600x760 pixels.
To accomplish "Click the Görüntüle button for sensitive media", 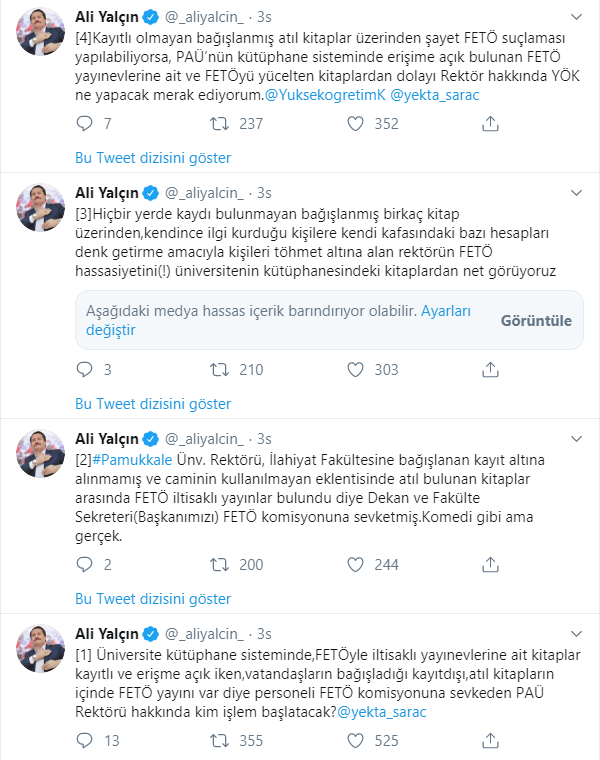I will 536,321.
